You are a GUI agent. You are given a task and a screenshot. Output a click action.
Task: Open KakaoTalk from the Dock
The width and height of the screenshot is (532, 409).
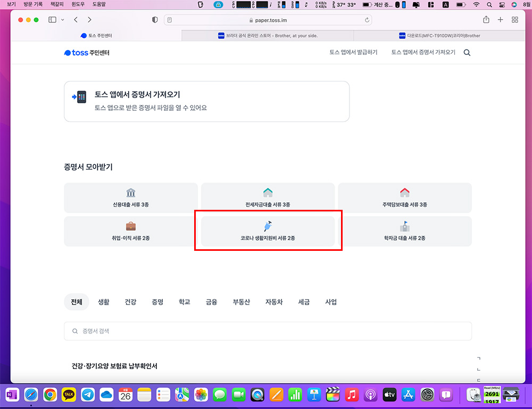(69, 395)
